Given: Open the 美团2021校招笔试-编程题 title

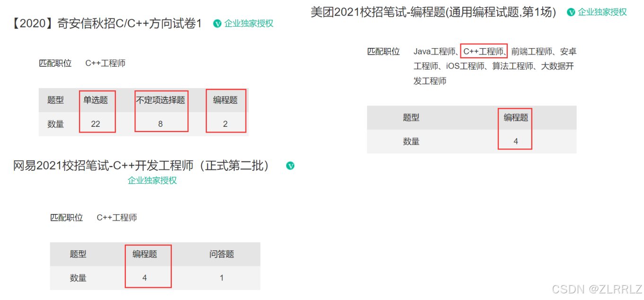Looking at the screenshot, I should click(433, 12).
